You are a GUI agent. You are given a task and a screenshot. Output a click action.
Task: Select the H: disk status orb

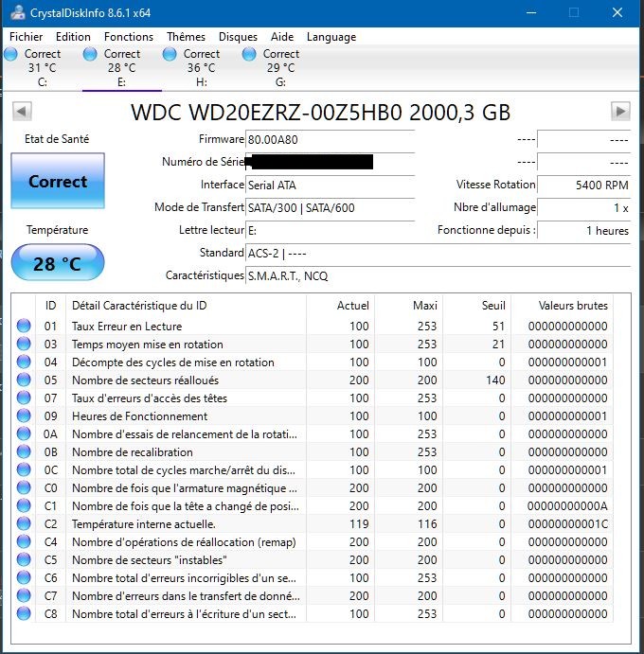[x=170, y=54]
